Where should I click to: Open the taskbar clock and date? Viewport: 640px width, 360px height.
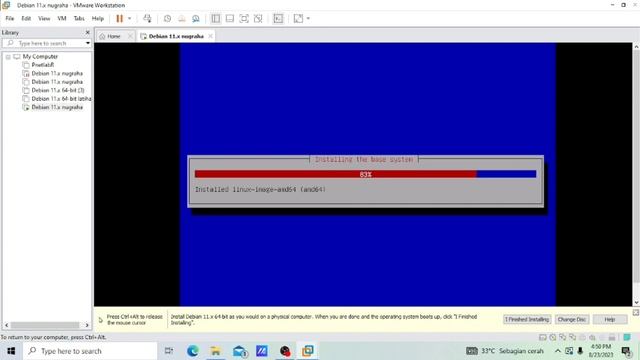(601, 351)
